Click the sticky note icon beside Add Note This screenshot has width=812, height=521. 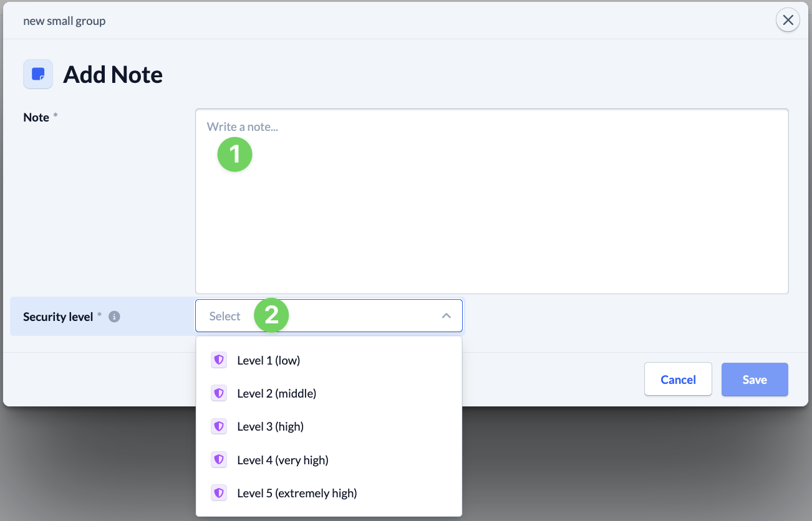point(38,74)
